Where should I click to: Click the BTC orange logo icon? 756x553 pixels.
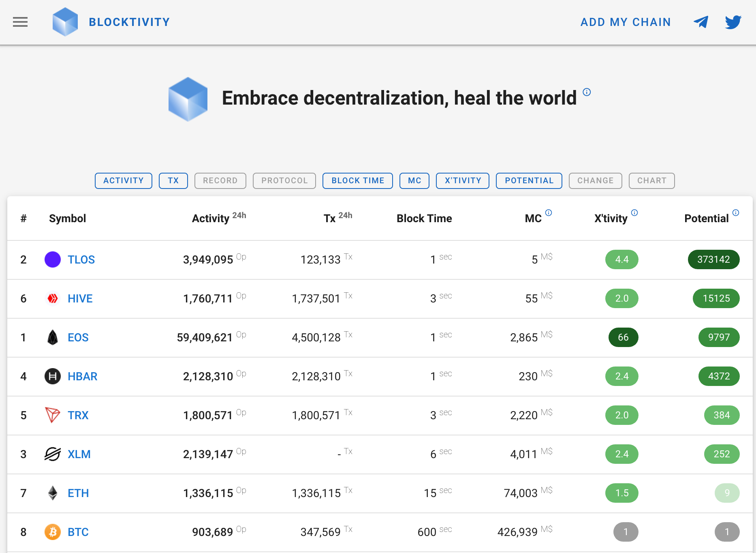[x=53, y=532]
